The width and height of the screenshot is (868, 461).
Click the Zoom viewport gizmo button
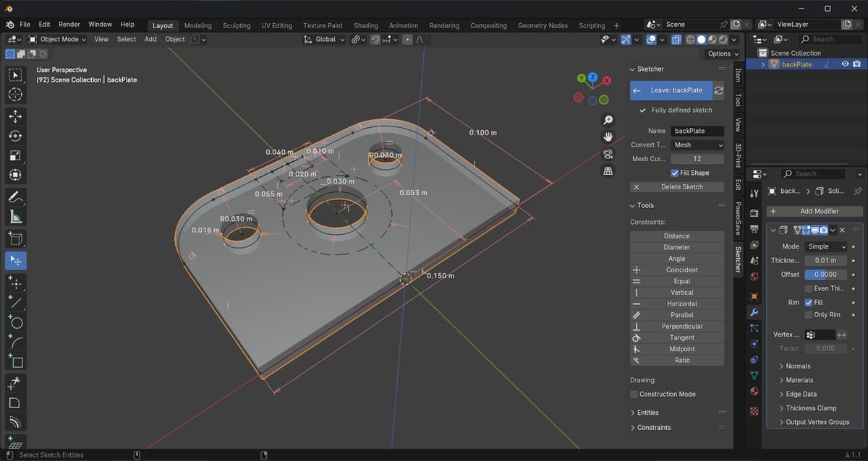(608, 120)
